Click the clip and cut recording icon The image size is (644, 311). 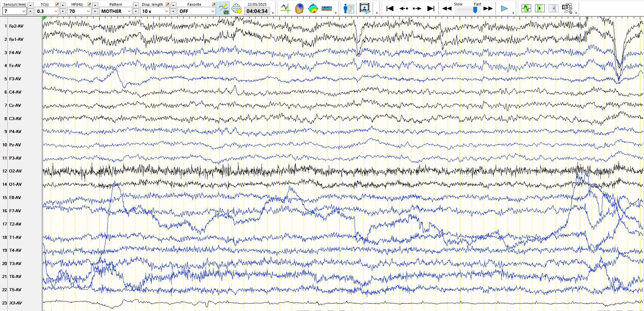(567, 8)
